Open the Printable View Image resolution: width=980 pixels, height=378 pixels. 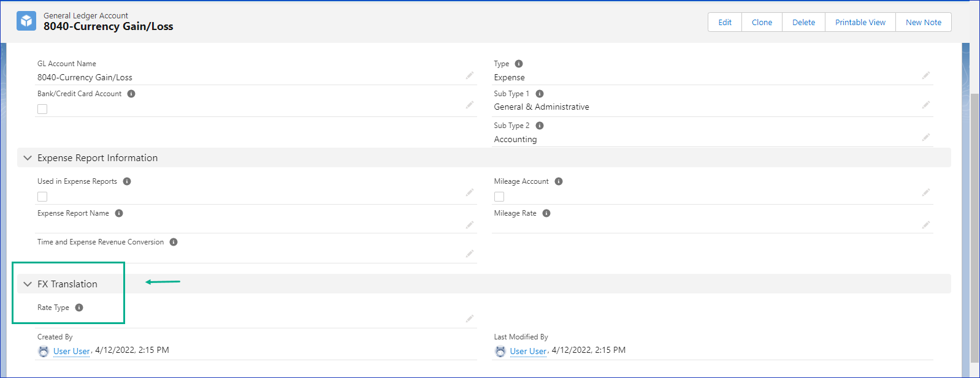860,22
